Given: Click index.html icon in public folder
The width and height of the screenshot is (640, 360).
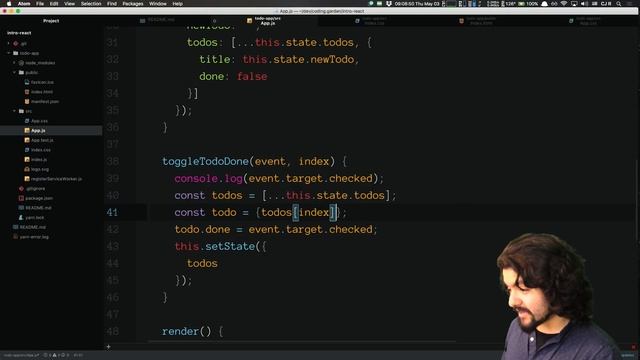Looking at the screenshot, I should point(27,92).
